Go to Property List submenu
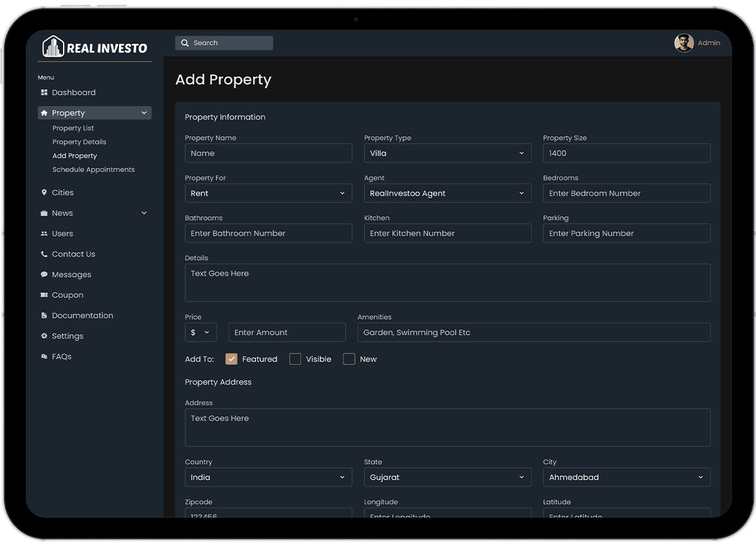 click(x=73, y=128)
